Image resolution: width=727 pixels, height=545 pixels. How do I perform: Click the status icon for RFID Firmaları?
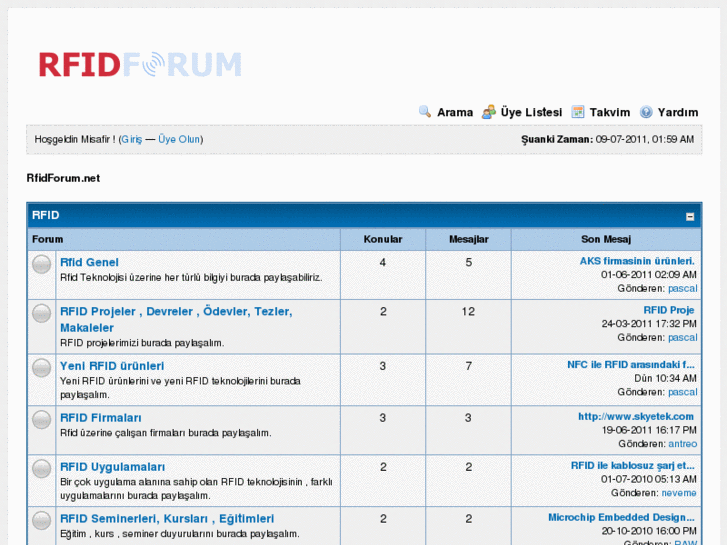[41, 419]
